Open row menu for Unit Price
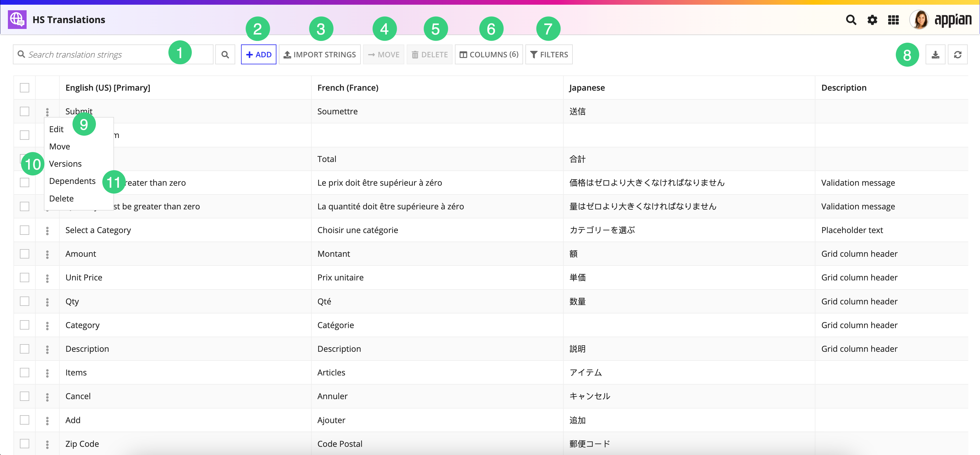This screenshot has height=455, width=980. click(47, 278)
